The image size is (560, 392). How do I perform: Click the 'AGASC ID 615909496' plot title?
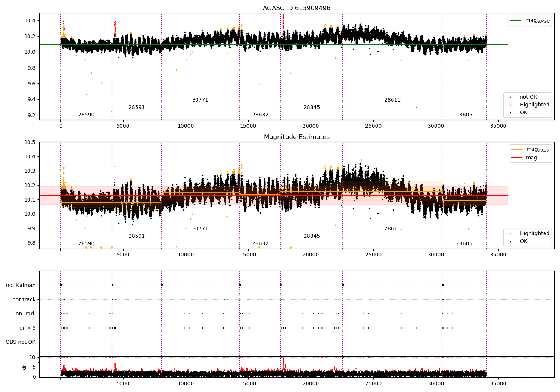click(x=296, y=8)
